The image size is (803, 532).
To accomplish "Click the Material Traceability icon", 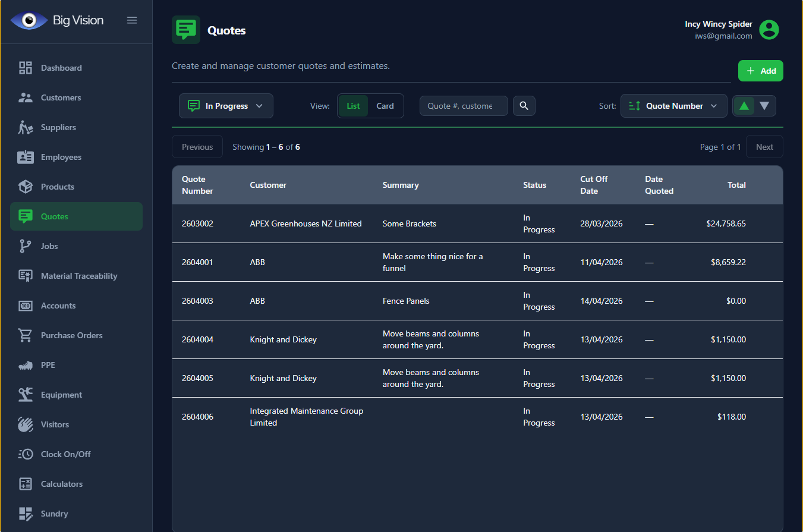I will [x=26, y=276].
